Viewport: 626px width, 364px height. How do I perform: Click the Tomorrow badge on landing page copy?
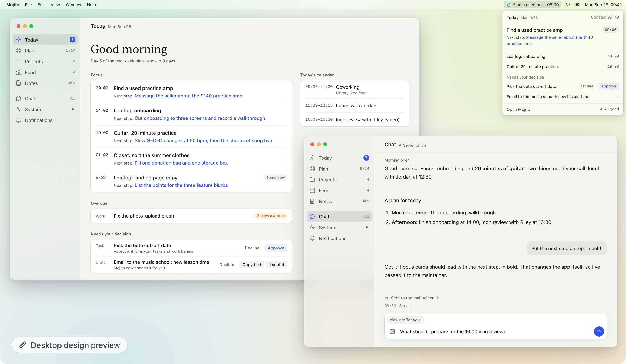click(x=276, y=177)
